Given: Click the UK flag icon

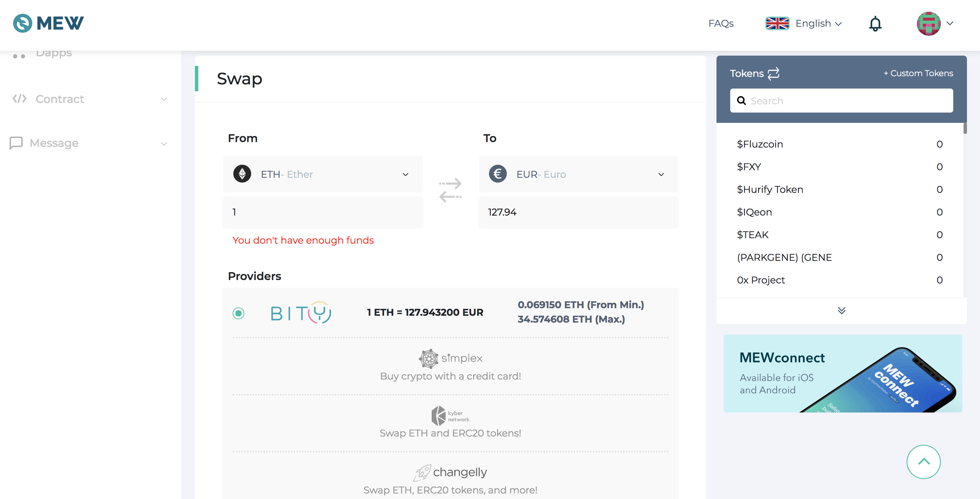Looking at the screenshot, I should point(777,24).
